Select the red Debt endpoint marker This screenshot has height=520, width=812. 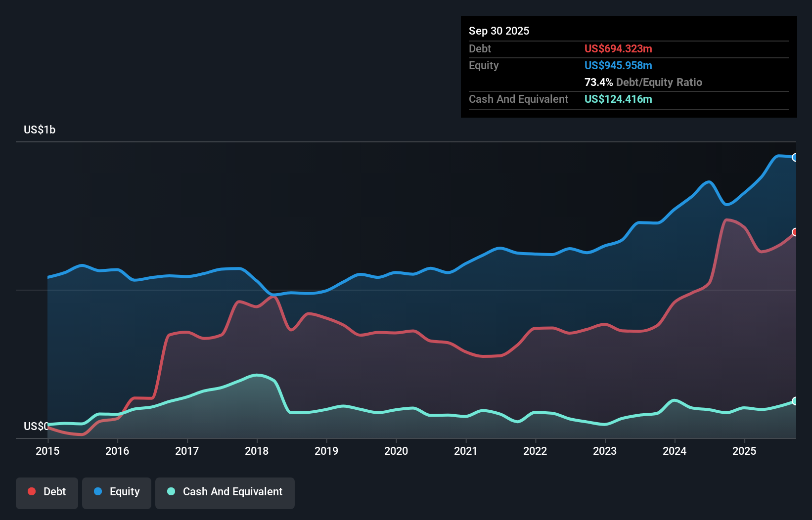click(x=795, y=232)
